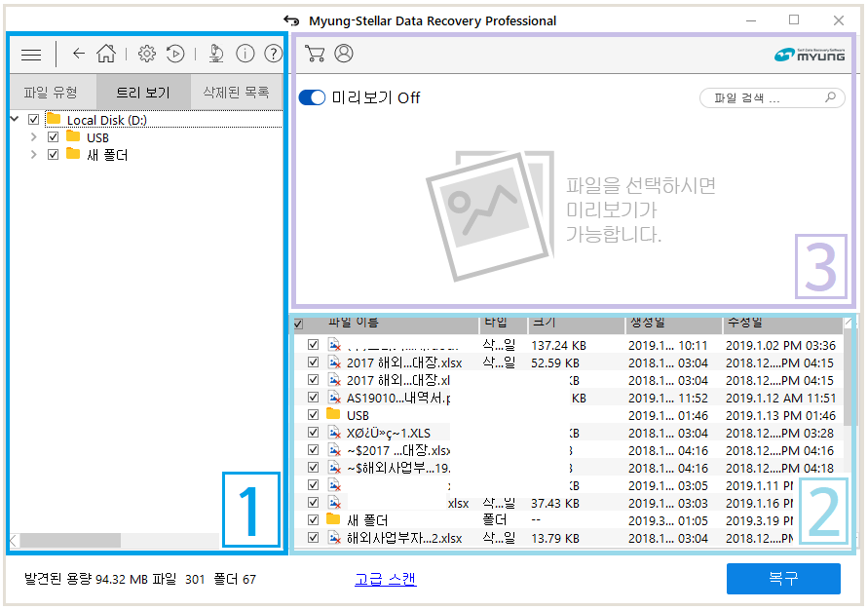This screenshot has height=610, width=868.
Task: Click the Myung logo
Action: pyautogui.click(x=810, y=55)
